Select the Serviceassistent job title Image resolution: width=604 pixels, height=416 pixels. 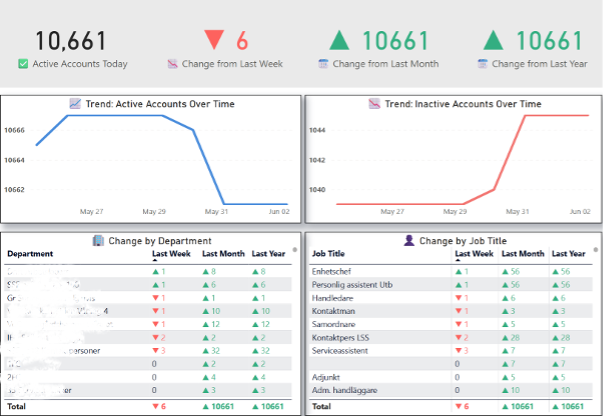[340, 351]
